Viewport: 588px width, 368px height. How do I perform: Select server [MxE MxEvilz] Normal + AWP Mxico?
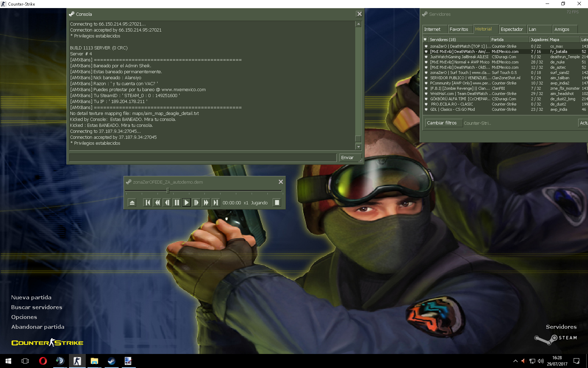click(x=505, y=62)
